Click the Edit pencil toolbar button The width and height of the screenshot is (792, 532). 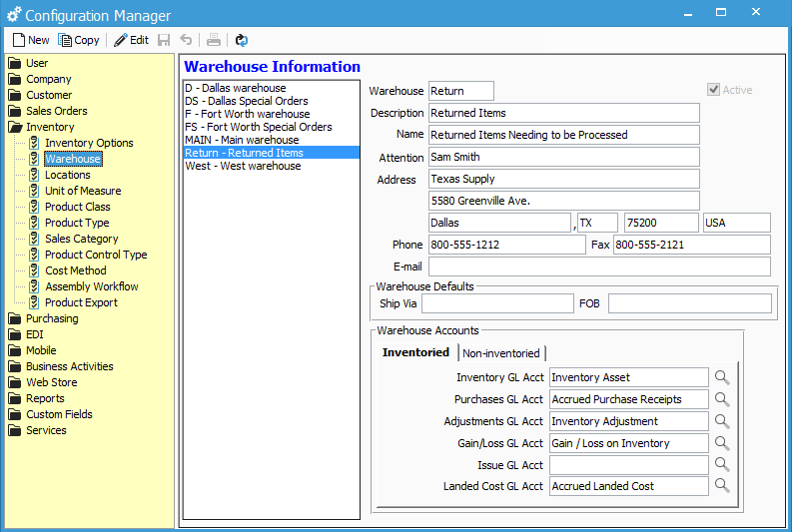131,40
